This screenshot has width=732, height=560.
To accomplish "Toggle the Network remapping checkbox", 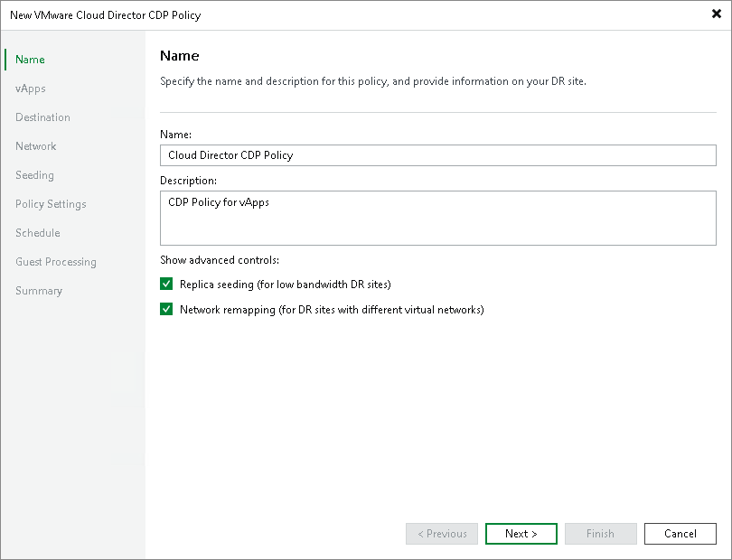I will click(x=166, y=309).
